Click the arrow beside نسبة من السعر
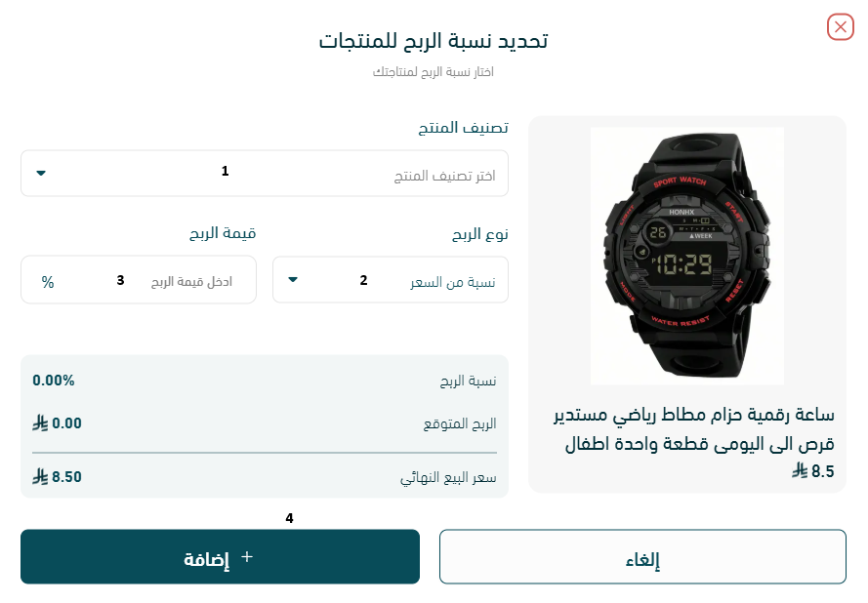The height and width of the screenshot is (603, 868). coord(293,280)
